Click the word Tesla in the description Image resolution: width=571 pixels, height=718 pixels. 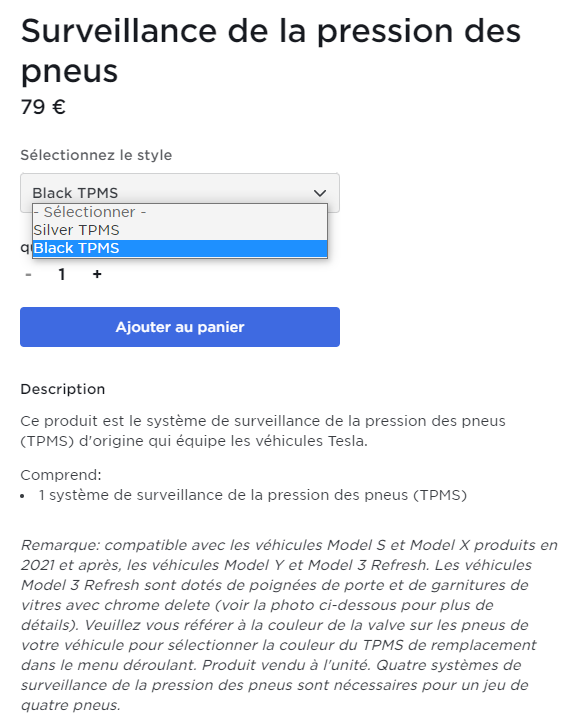(347, 441)
